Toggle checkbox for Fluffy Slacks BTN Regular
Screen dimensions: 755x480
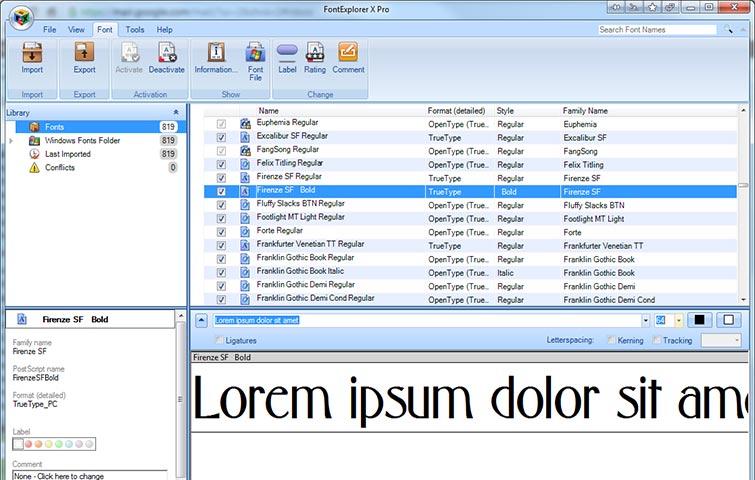pos(221,205)
